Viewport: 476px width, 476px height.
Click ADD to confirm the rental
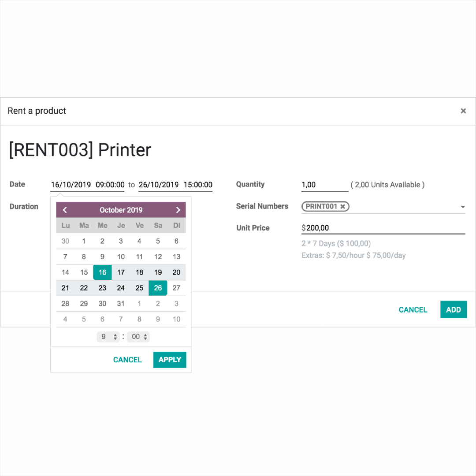click(454, 309)
